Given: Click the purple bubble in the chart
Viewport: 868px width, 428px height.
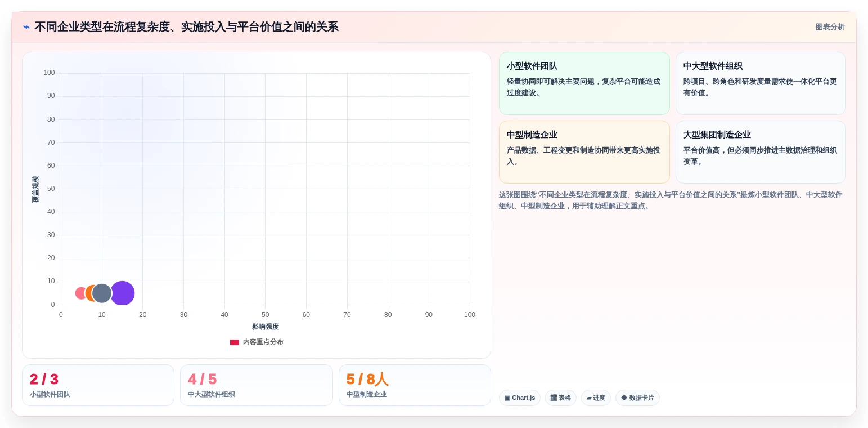Looking at the screenshot, I should [123, 293].
